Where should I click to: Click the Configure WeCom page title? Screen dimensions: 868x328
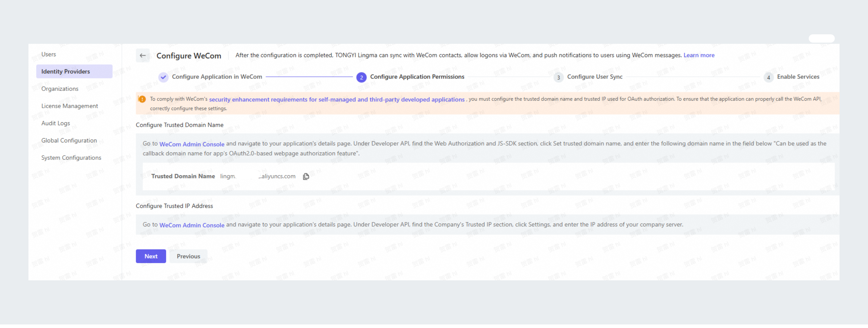click(x=189, y=56)
